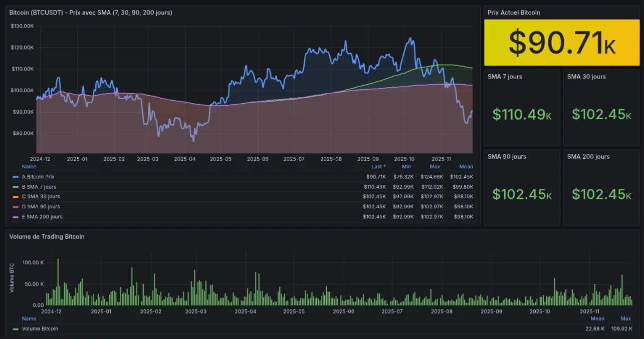Click the 109.92 K volume Max value
This screenshot has width=644, height=339.
click(x=620, y=328)
